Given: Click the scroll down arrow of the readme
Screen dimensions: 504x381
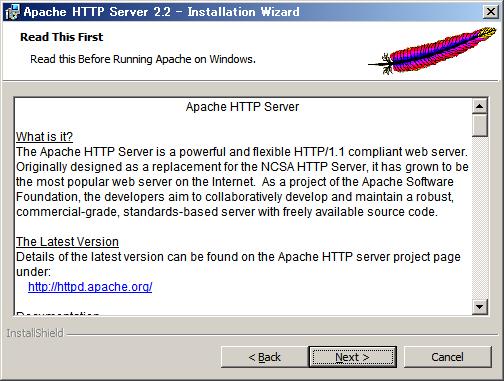Looking at the screenshot, I should coord(480,306).
